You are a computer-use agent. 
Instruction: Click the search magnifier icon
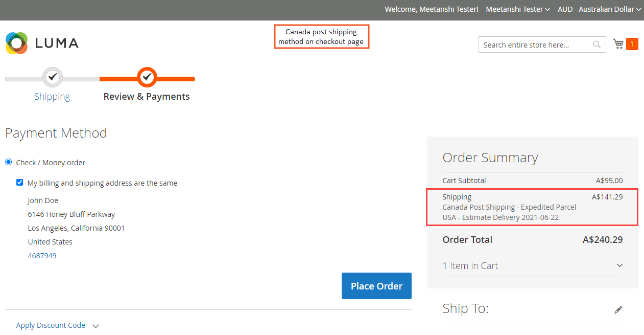click(x=597, y=44)
